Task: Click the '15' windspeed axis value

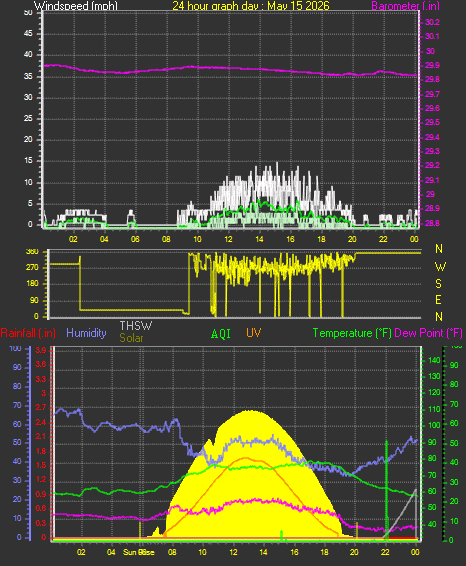Action: tap(28, 161)
